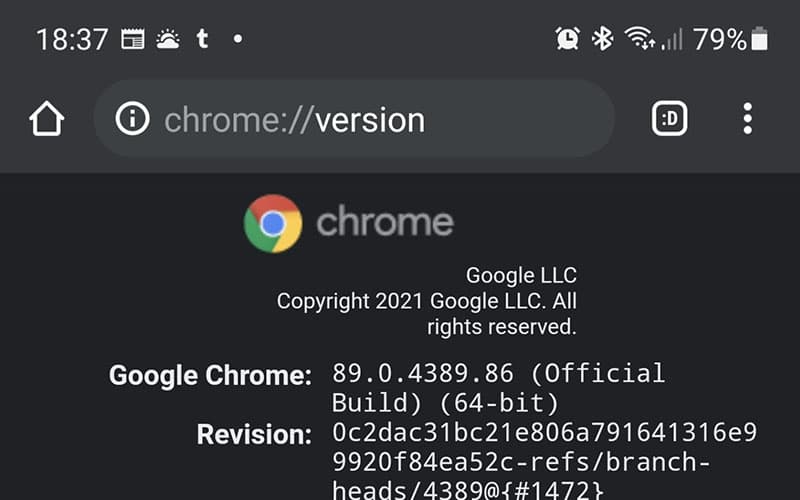800x500 pixels.
Task: Tap the Chrome logo on the page
Action: (273, 223)
